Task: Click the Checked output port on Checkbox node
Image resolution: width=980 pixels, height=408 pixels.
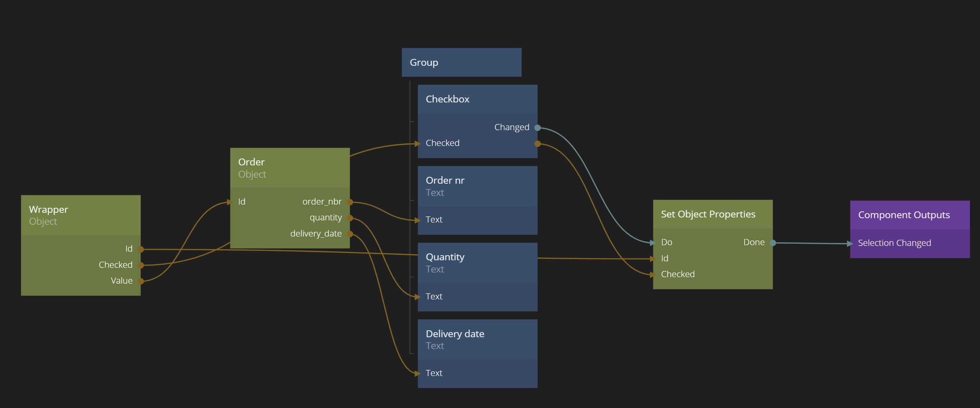Action: (x=537, y=144)
